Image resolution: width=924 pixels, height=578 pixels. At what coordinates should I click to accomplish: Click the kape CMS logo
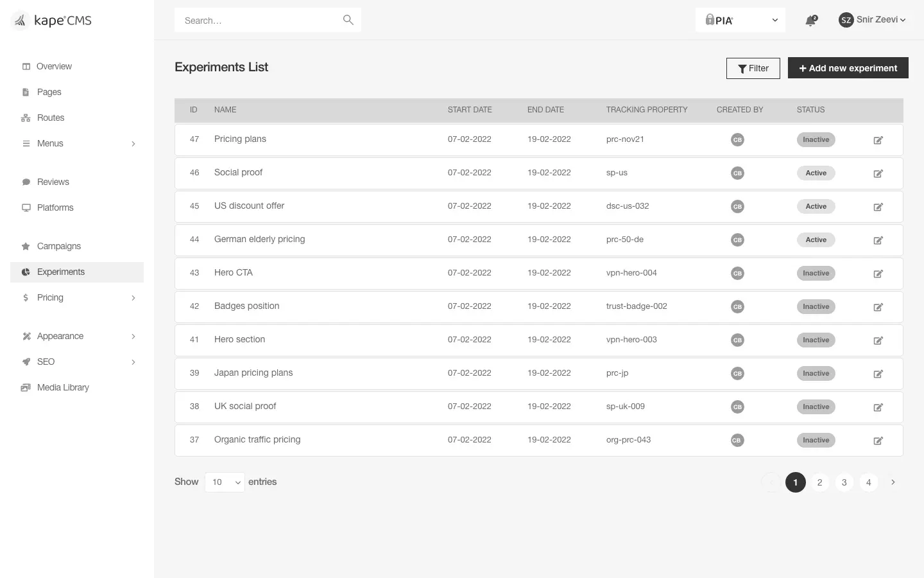(52, 21)
